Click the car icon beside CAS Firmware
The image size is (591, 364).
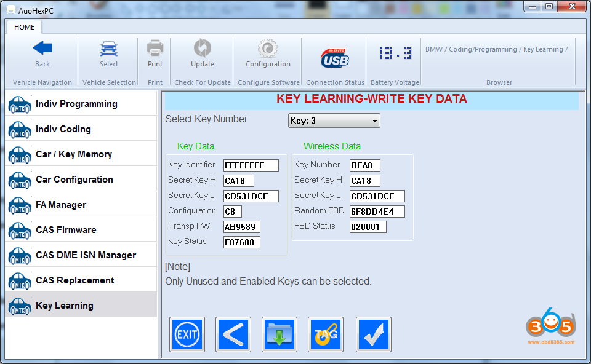20,231
